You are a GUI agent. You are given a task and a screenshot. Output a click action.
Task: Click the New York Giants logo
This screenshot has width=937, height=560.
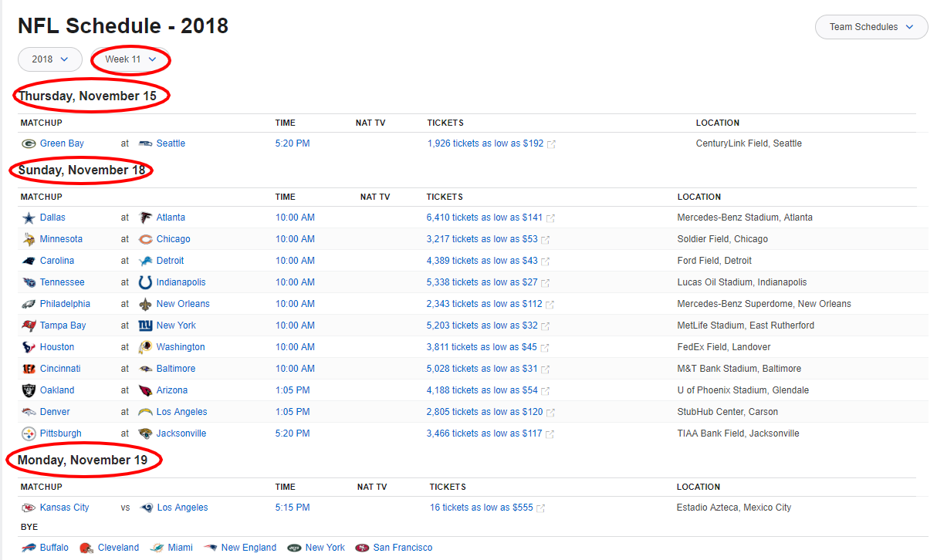pos(145,326)
